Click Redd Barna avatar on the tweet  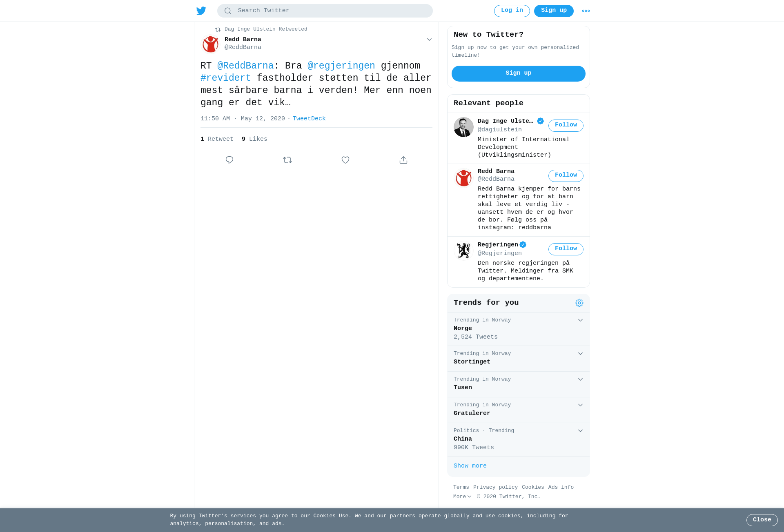pos(211,44)
